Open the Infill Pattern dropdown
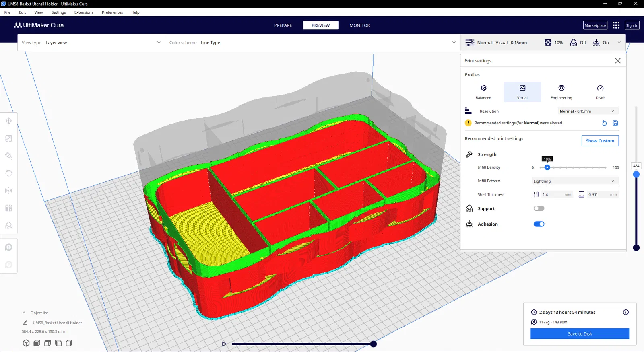This screenshot has height=352, width=644. coord(575,181)
